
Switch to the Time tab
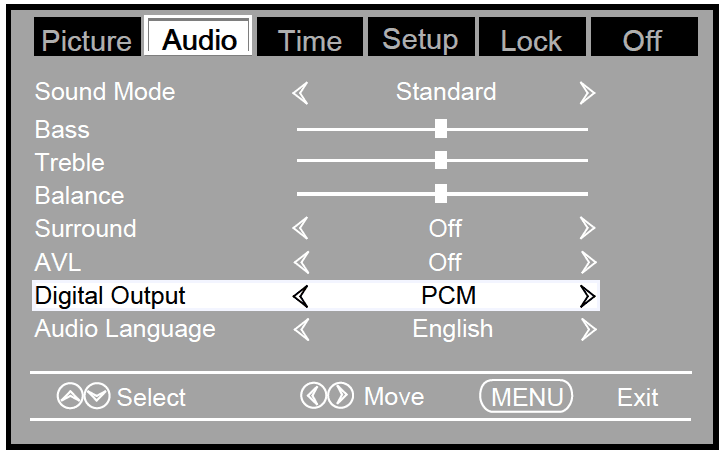(310, 40)
